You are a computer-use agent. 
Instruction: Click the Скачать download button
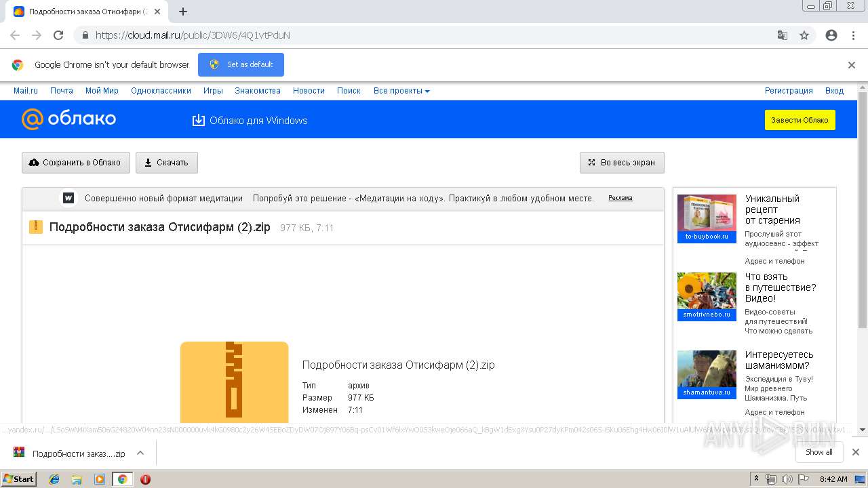[167, 163]
